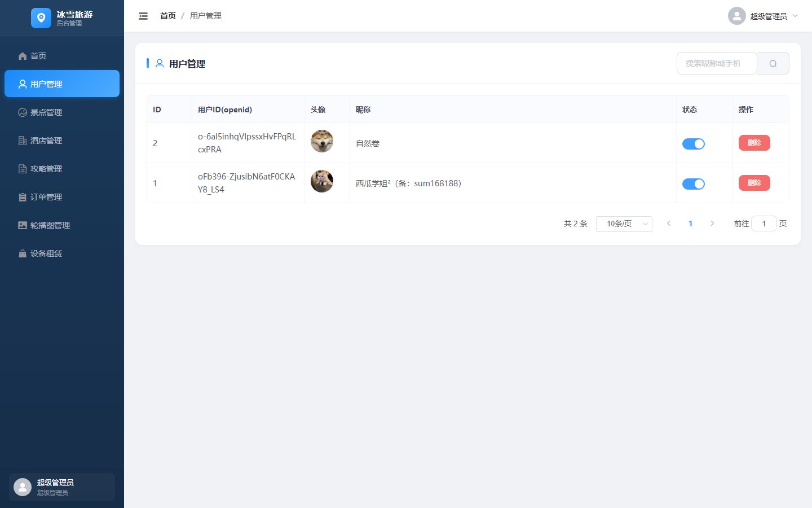Click the bottom sidebar 超级管理员 avatar
Screen dimensions: 812x508
coord(23,487)
